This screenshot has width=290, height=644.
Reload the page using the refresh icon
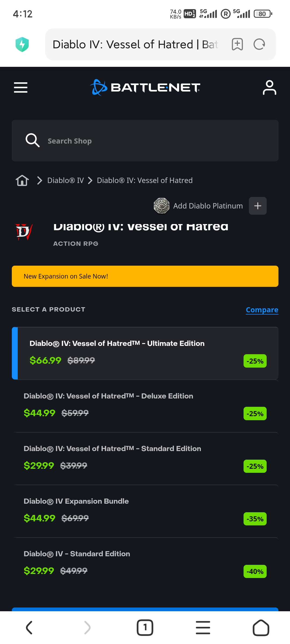259,44
